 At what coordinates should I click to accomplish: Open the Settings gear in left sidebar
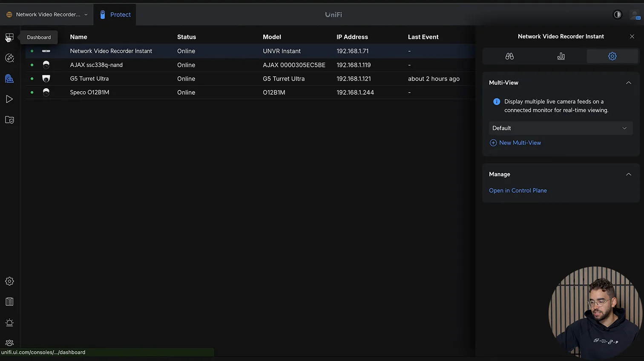[9, 281]
